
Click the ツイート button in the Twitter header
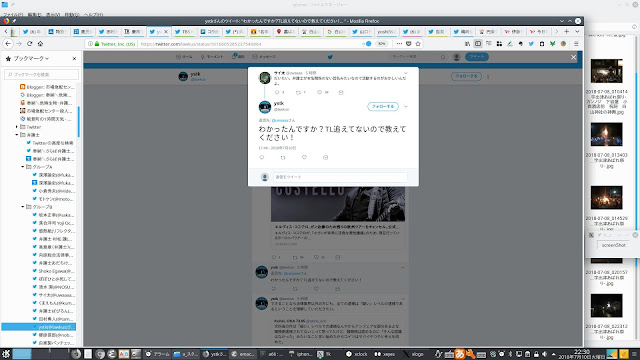477,57
